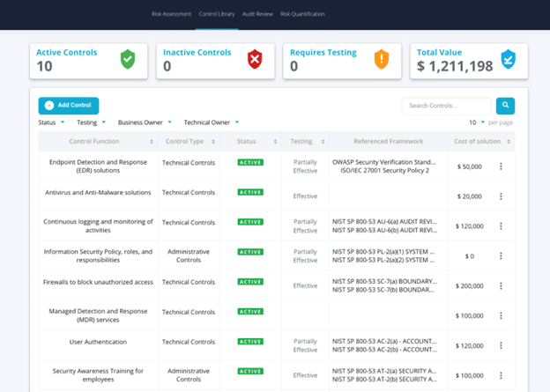Click the Add Control button
This screenshot has height=392, width=550.
[69, 106]
